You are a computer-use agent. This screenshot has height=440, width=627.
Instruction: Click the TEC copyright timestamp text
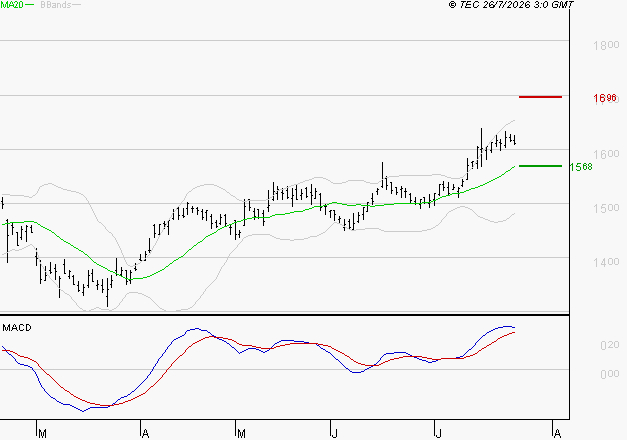tap(511, 5)
